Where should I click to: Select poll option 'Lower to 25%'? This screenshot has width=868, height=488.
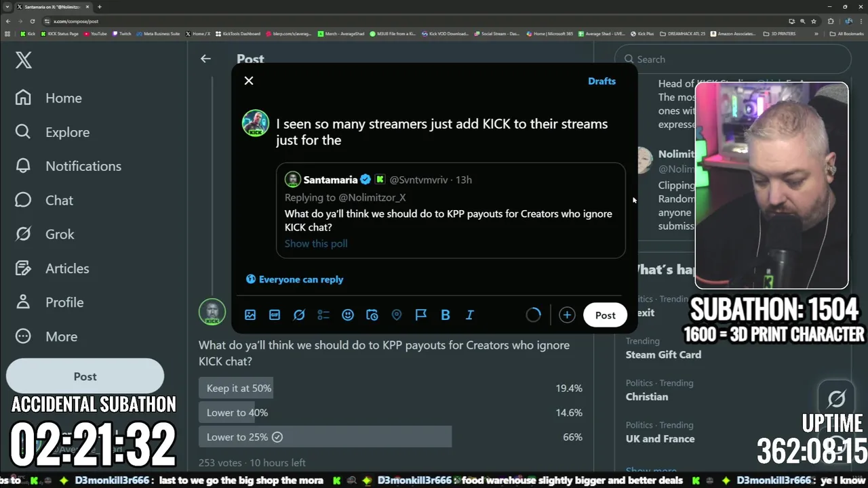[391, 437]
